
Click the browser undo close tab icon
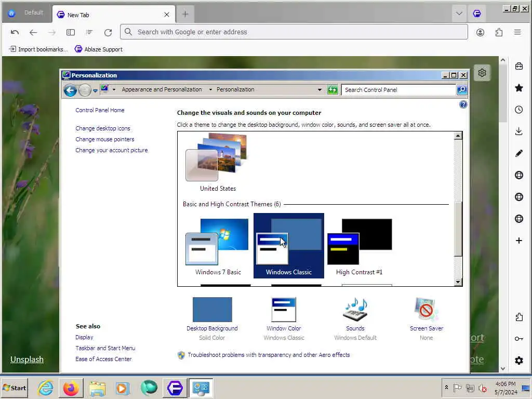[15, 32]
